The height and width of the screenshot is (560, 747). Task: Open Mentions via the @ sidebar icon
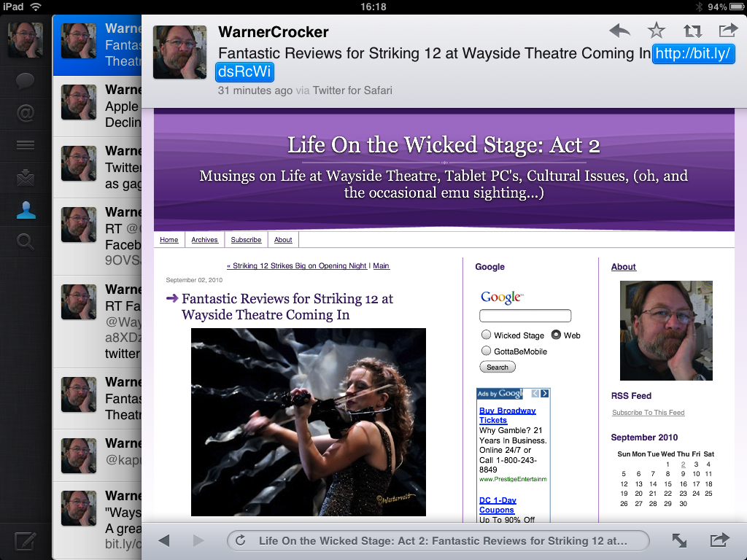26,113
